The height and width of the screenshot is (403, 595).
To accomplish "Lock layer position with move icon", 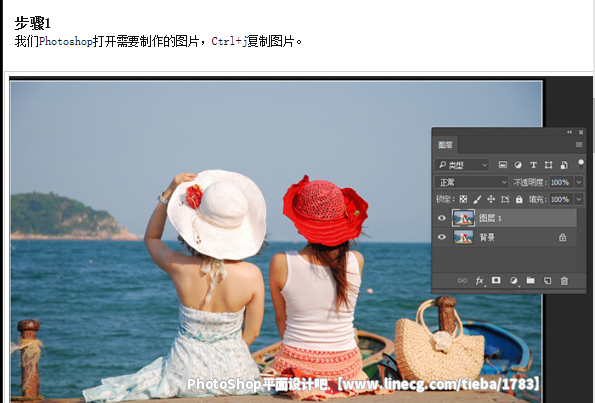I will (x=491, y=199).
